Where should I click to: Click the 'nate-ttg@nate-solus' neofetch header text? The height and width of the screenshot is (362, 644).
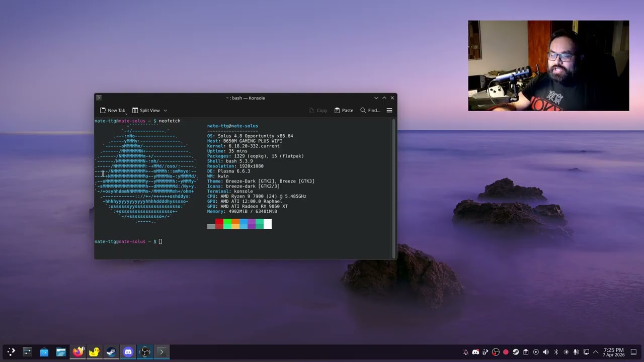pos(232,126)
